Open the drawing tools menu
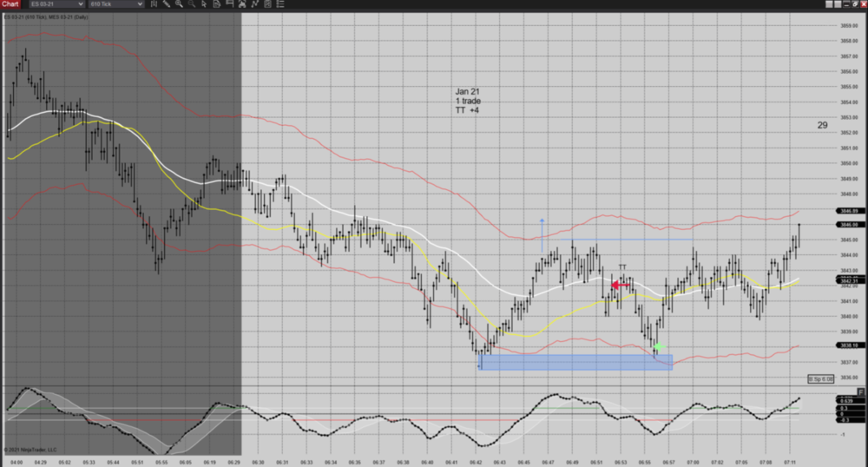Viewport: 868px width, 467px height. pos(166,4)
